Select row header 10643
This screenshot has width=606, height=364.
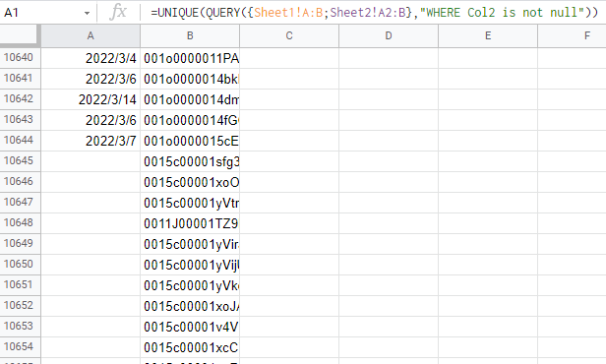pyautogui.click(x=20, y=120)
